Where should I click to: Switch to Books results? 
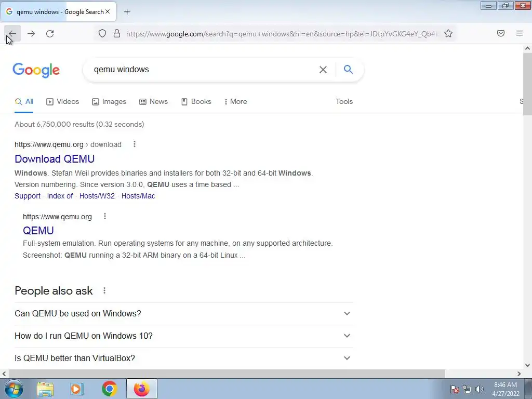click(x=196, y=101)
